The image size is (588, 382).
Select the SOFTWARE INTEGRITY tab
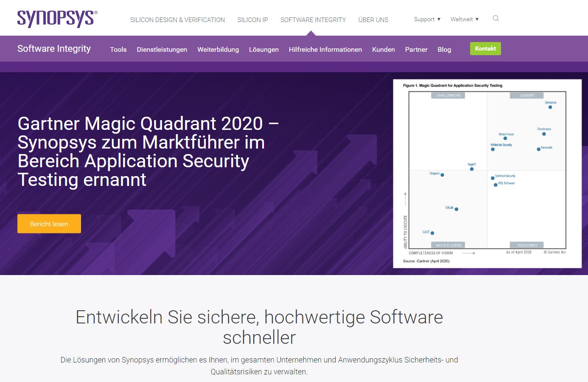313,20
